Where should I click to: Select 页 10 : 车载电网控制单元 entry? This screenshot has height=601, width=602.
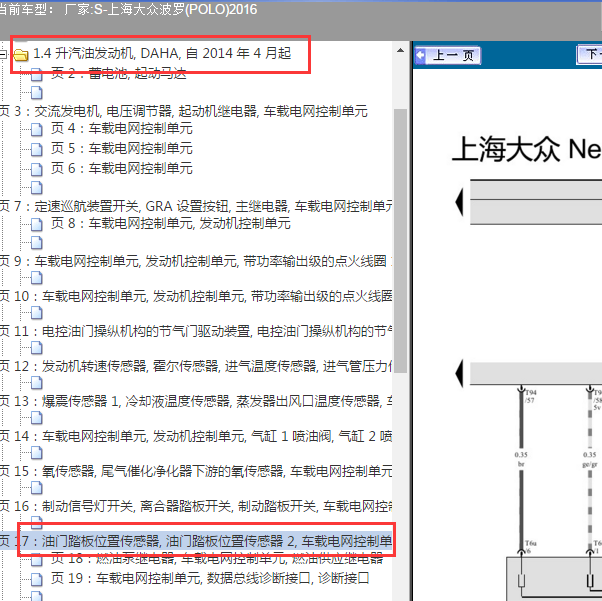[x=196, y=296]
